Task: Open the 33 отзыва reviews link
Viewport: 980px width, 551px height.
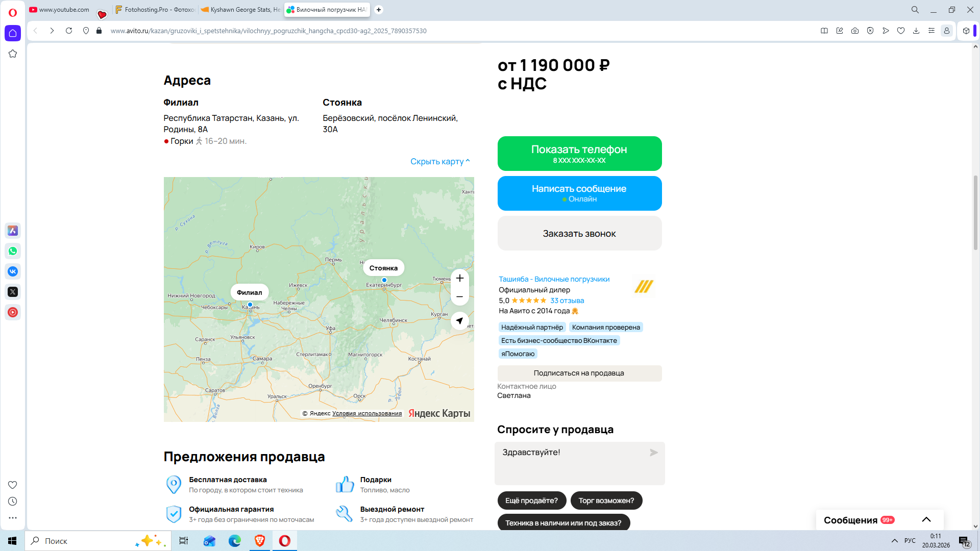Action: point(567,300)
